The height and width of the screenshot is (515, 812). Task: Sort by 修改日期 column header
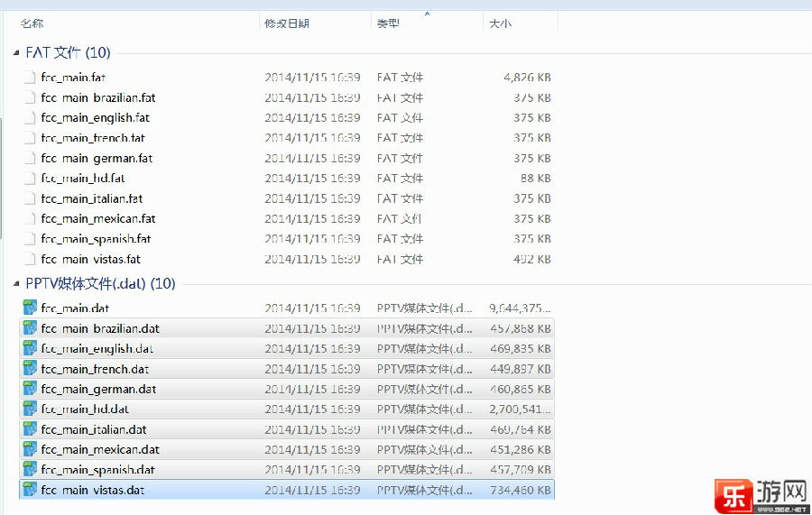coord(287,23)
